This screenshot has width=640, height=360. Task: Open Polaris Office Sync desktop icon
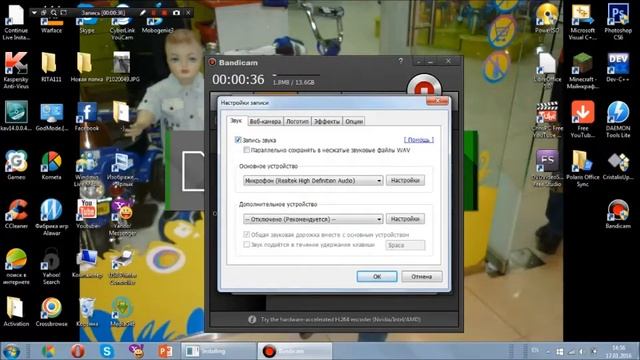(x=582, y=168)
